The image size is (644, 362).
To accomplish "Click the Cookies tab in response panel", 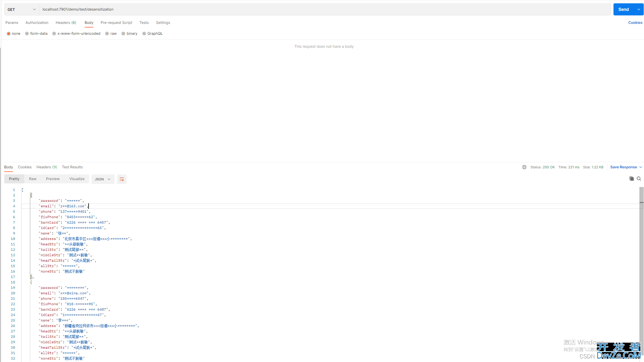I will (24, 167).
